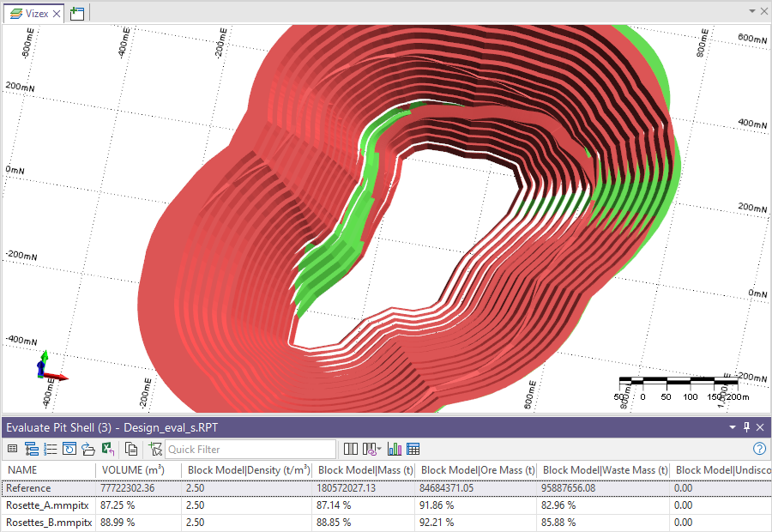772x532 pixels.
Task: Click the report view icon in panel toolbar
Action: (x=12, y=449)
